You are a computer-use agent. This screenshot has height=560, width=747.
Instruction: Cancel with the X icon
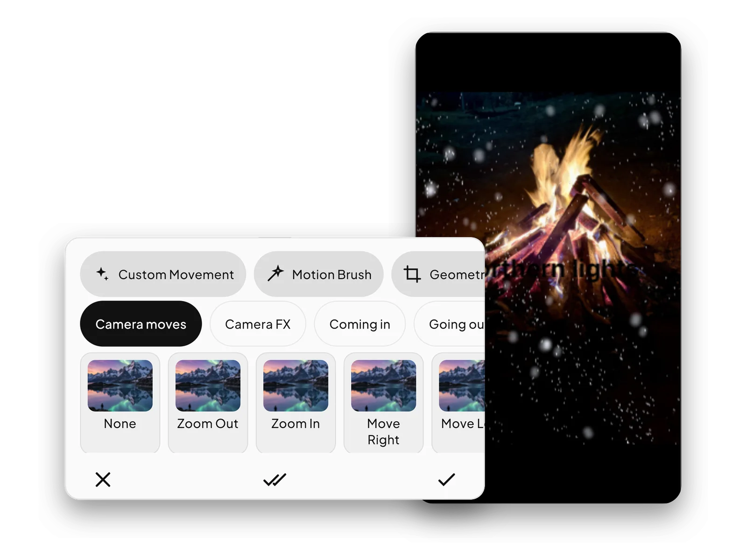(x=103, y=479)
